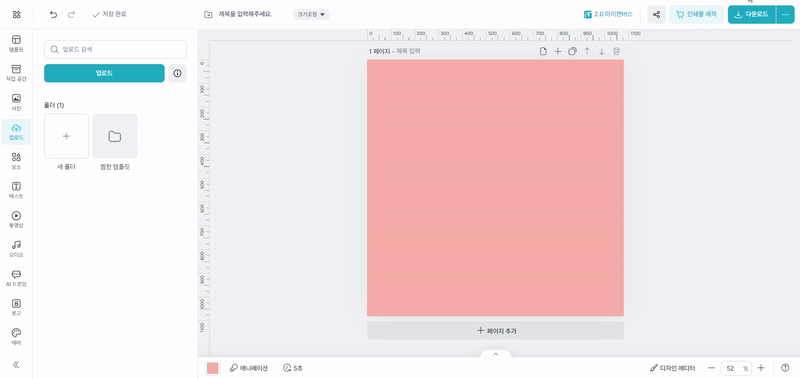Open the main menu grid icon
This screenshot has height=378, width=800.
click(x=16, y=14)
